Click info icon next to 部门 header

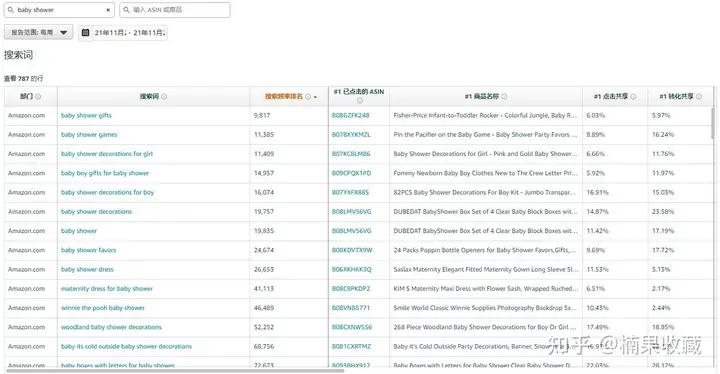38,96
